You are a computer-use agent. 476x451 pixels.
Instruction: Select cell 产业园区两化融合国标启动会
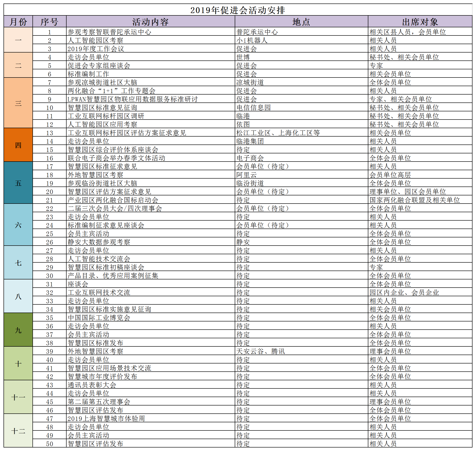click(151, 200)
